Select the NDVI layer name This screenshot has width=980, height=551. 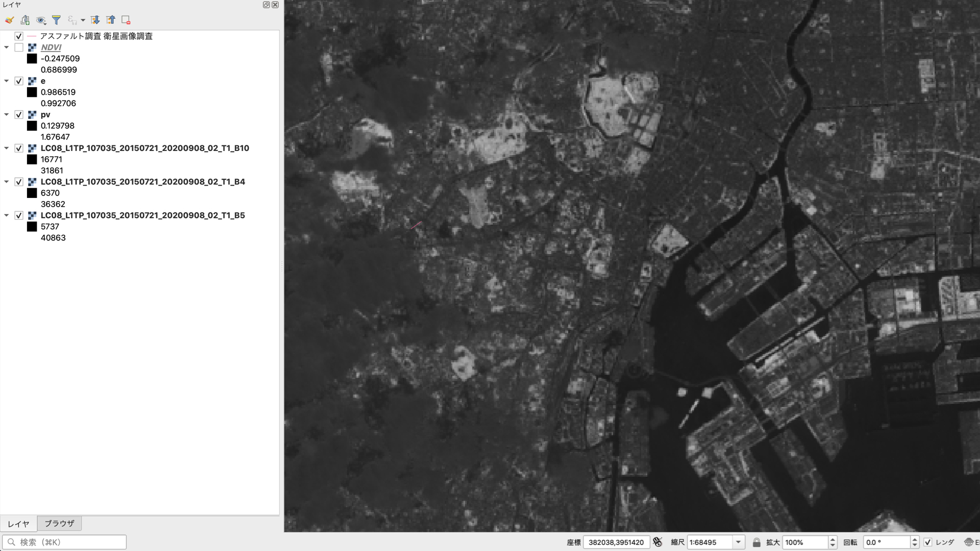51,47
